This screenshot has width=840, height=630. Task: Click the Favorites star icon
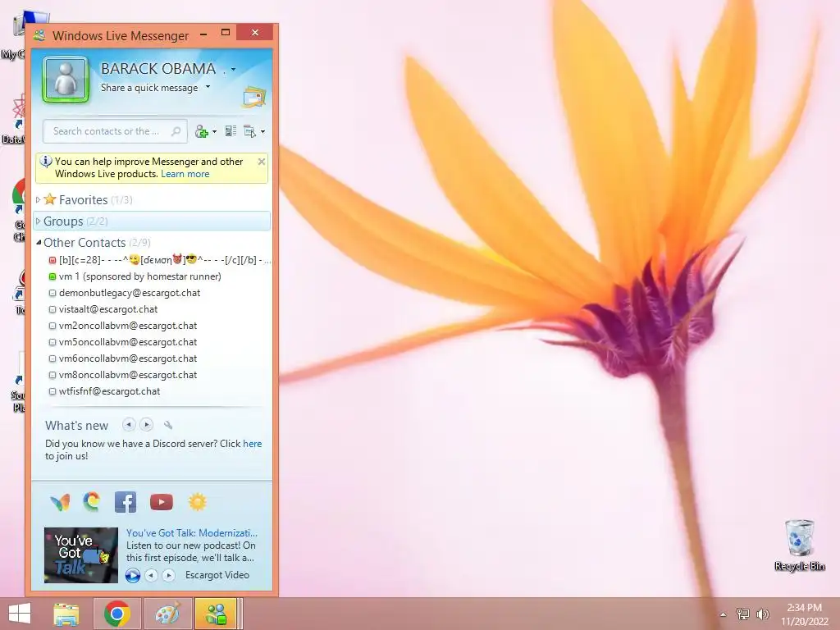coord(50,199)
